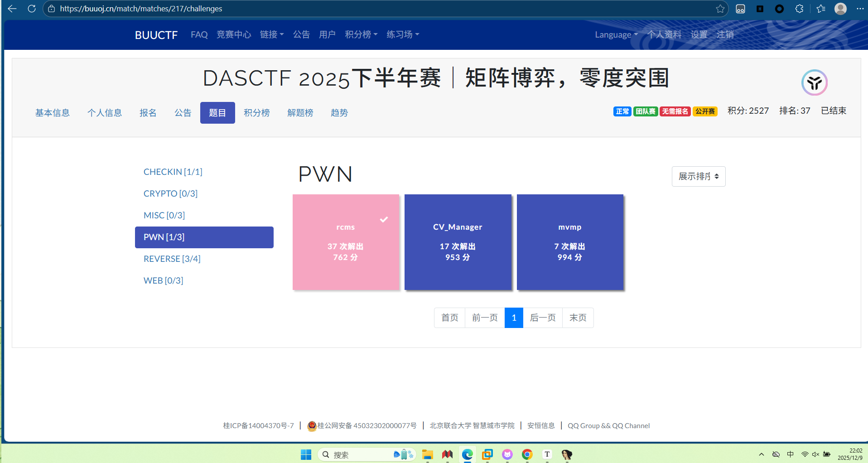This screenshot has height=463, width=868.
Task: Open the browser extensions puzzle icon
Action: click(x=799, y=9)
